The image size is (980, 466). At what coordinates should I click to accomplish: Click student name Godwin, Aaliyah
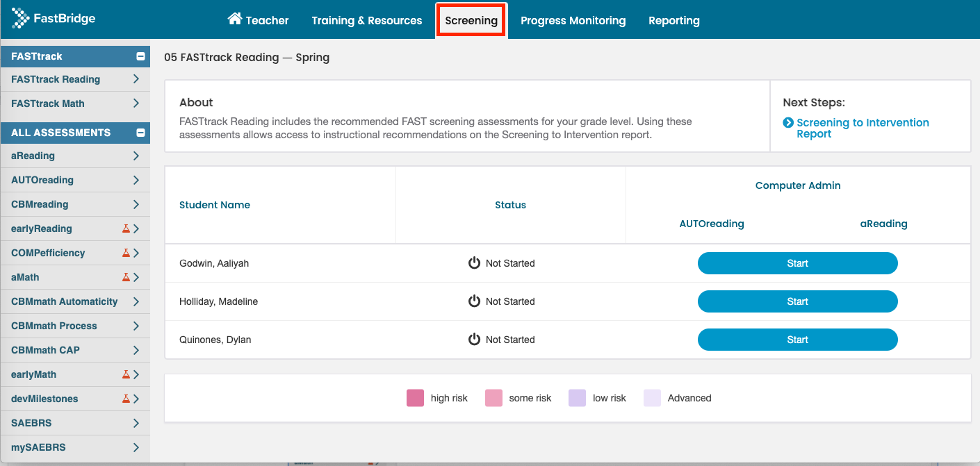(214, 263)
